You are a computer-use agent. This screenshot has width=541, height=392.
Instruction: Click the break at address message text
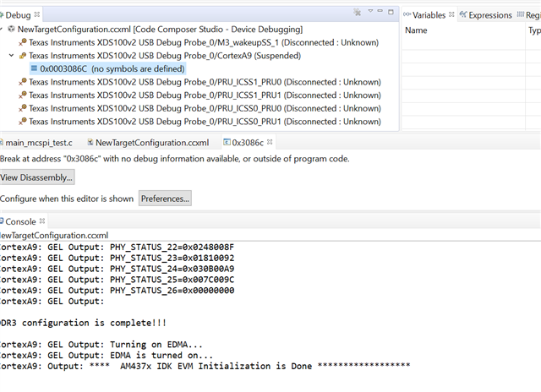point(175,159)
